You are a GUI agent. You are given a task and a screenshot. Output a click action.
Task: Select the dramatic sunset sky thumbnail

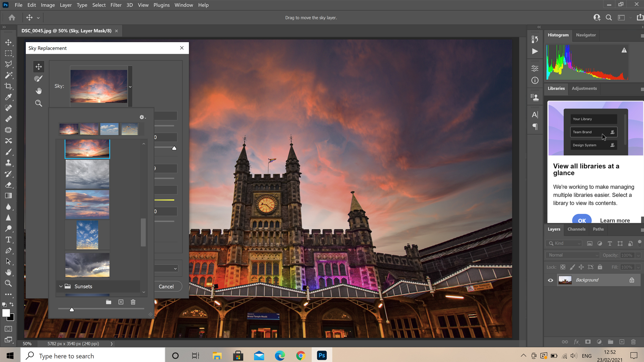(x=87, y=149)
